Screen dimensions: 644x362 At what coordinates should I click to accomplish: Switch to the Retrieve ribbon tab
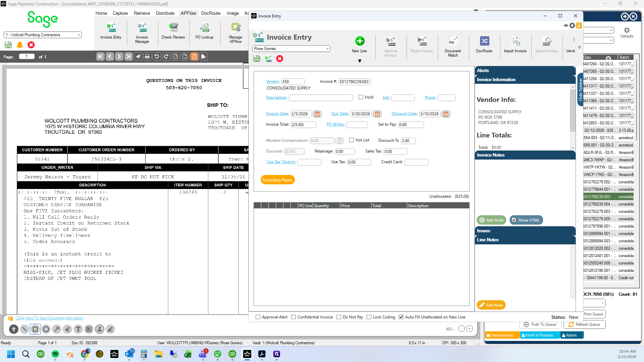(142, 13)
